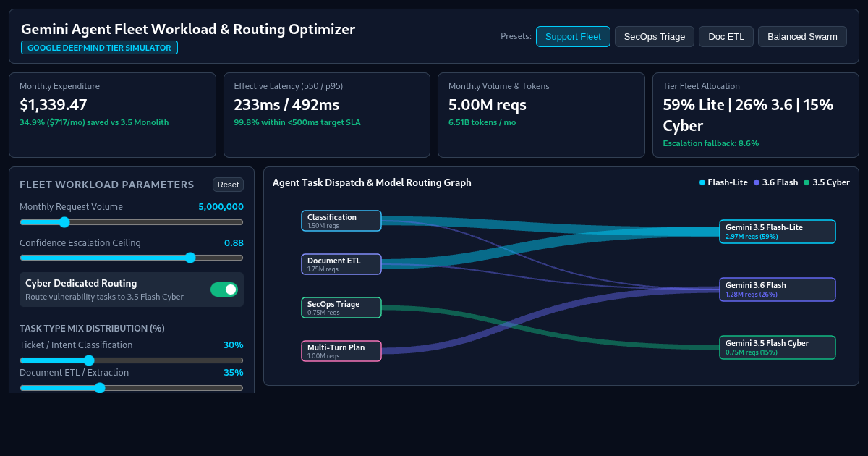
Task: Click the $1,339.47 monthly expenditure value
Action: click(x=54, y=105)
